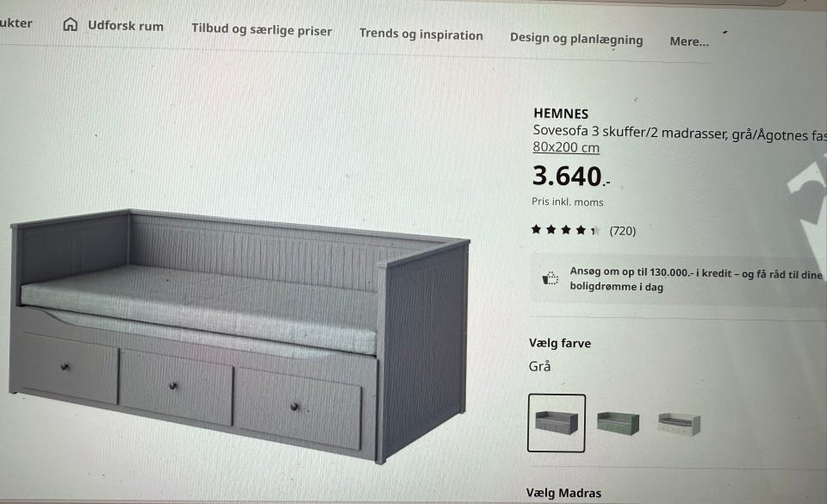Click the Vælg farve heading
The image size is (827, 504).
click(560, 343)
